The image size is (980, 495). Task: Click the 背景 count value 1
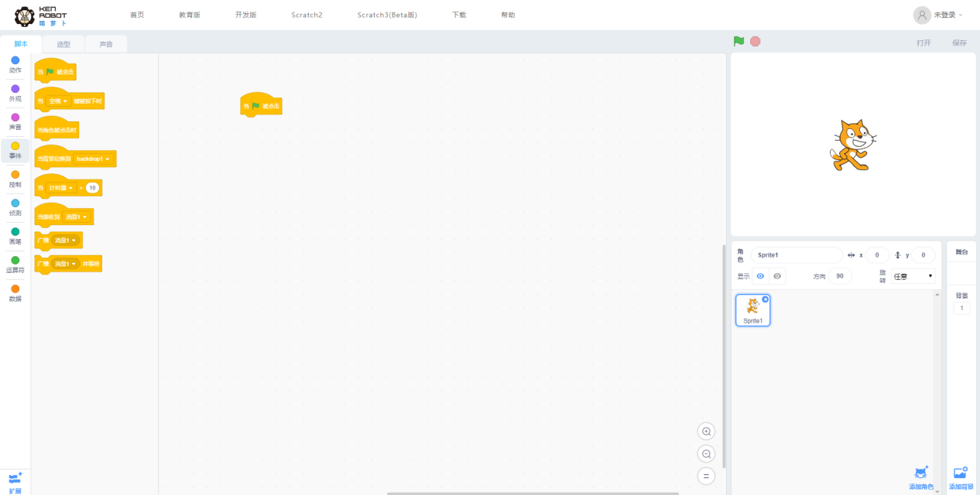(961, 308)
